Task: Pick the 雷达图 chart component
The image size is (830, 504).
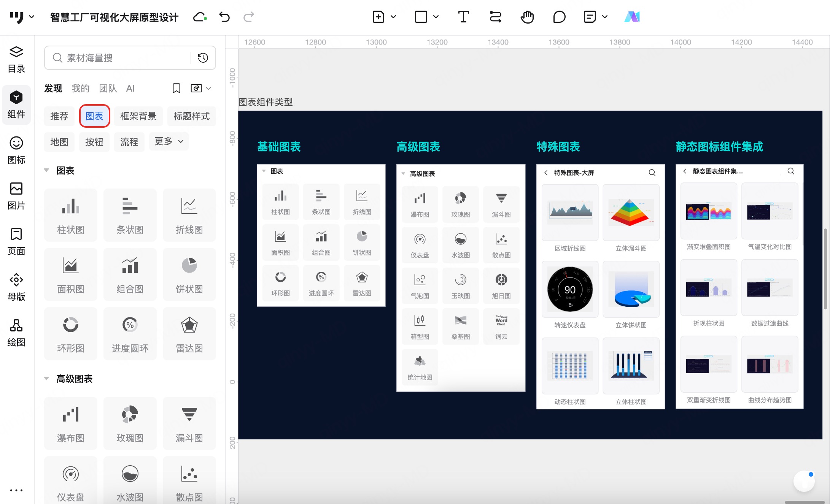Action: (x=189, y=334)
